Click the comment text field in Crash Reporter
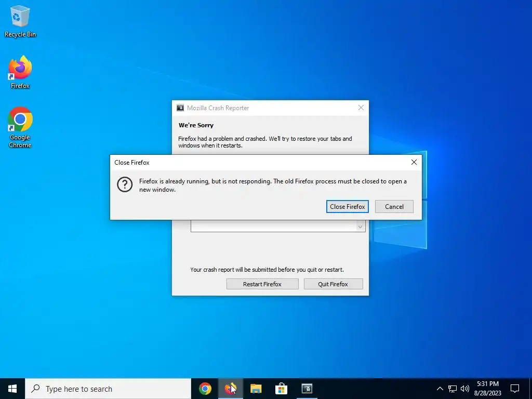Screen dimensions: 532x399 click(278, 226)
